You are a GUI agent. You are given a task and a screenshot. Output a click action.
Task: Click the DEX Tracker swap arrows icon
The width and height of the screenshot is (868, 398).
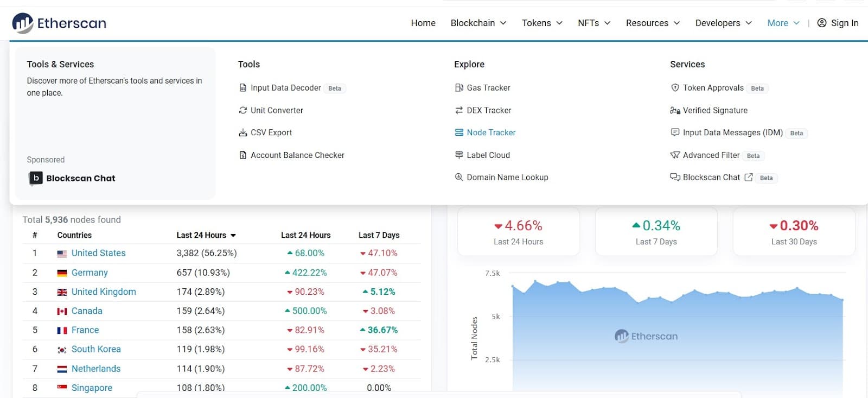tap(459, 110)
